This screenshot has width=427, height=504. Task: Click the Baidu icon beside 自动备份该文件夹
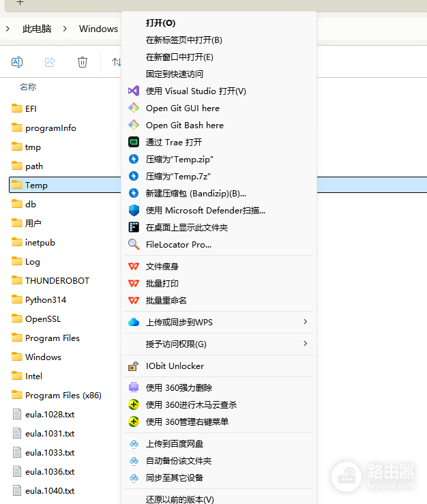(x=134, y=461)
